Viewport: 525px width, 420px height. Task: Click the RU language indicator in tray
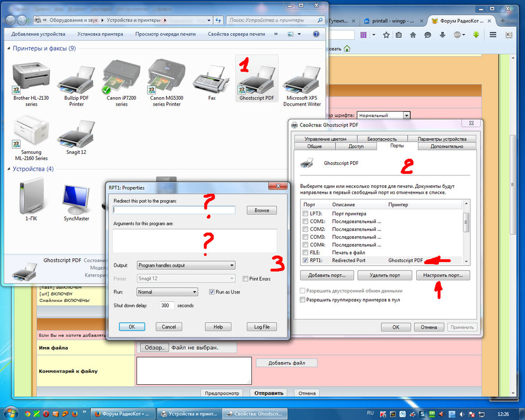[370, 414]
